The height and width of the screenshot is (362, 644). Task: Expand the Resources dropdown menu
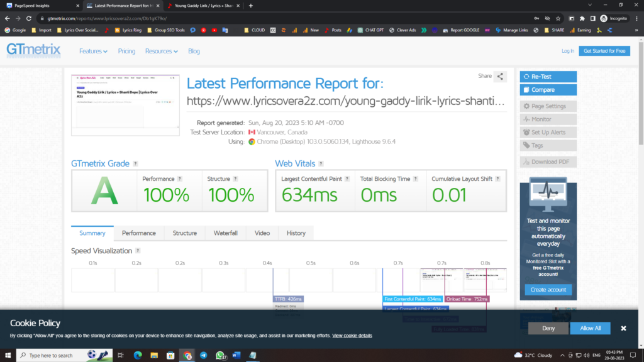162,52
